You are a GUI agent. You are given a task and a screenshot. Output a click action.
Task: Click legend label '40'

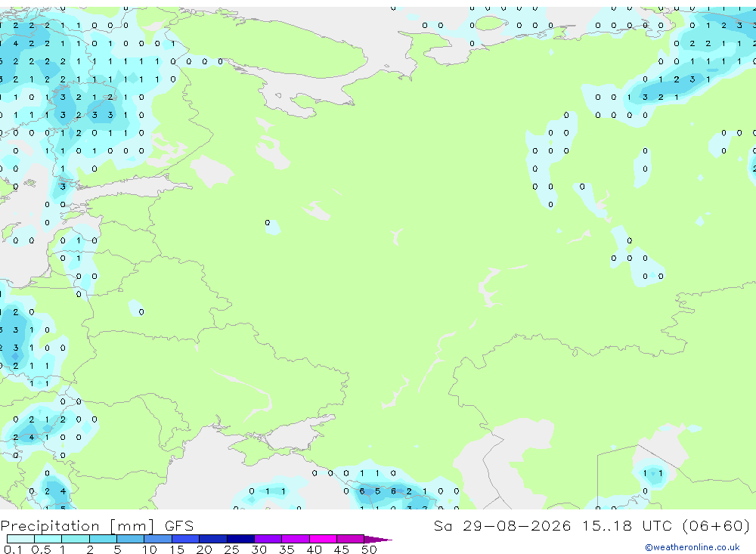pyautogui.click(x=314, y=549)
